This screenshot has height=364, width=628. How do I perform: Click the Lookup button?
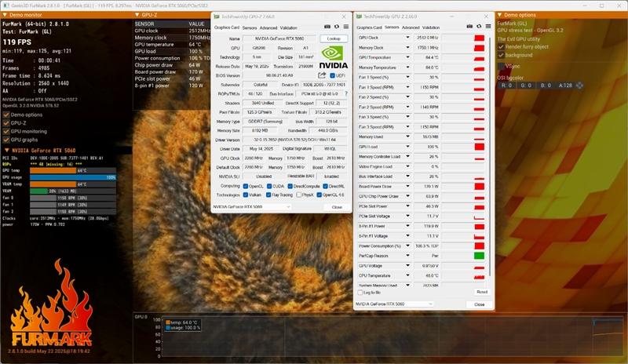coord(334,38)
